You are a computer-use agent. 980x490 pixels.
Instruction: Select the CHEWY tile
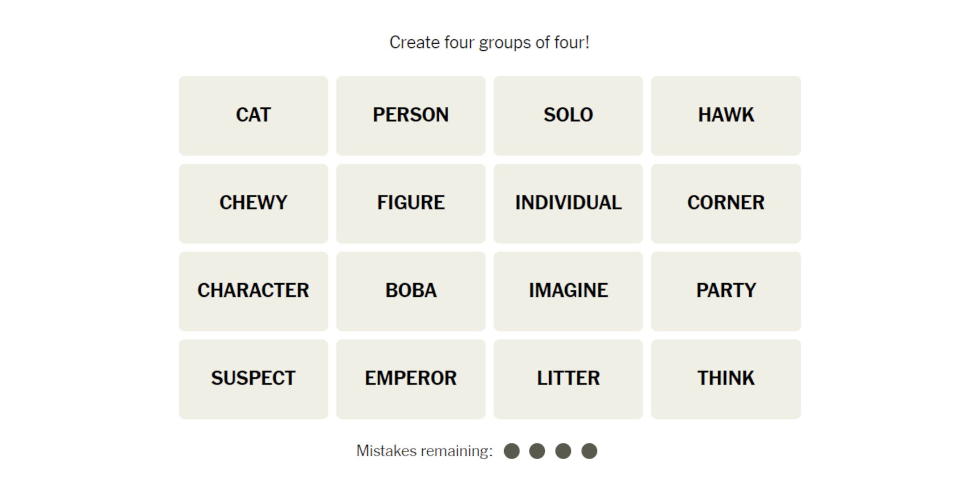pyautogui.click(x=253, y=203)
